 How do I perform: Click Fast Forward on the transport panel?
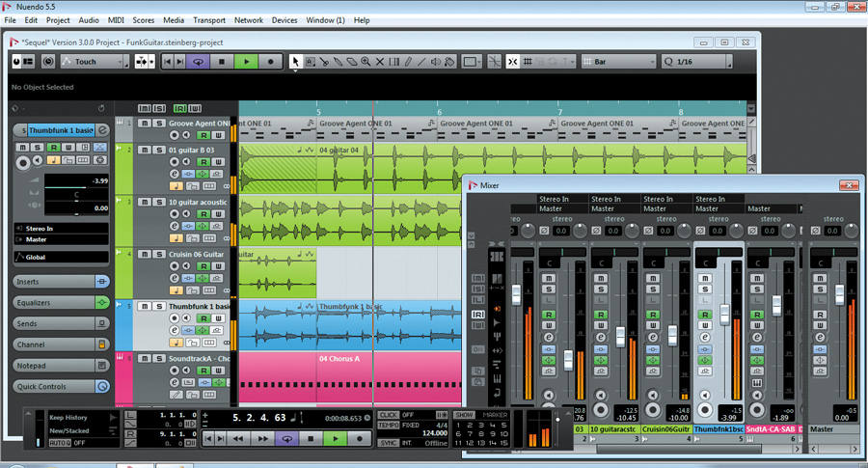tap(262, 439)
